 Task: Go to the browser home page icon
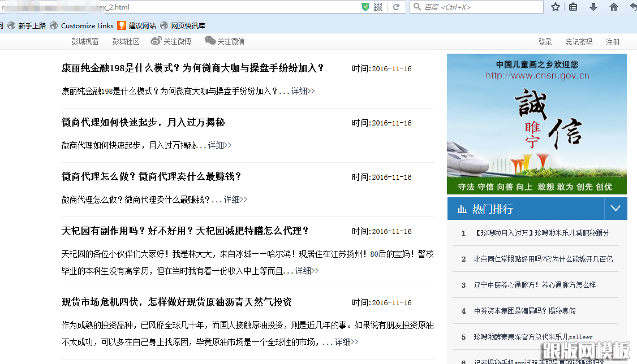coord(614,7)
